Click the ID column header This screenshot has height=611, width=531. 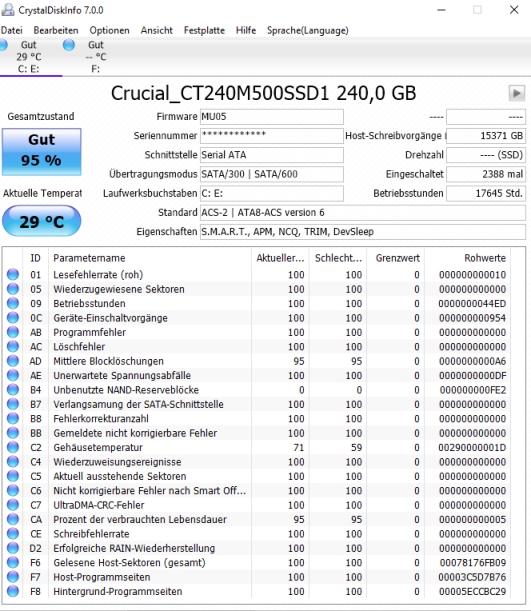tap(35, 258)
